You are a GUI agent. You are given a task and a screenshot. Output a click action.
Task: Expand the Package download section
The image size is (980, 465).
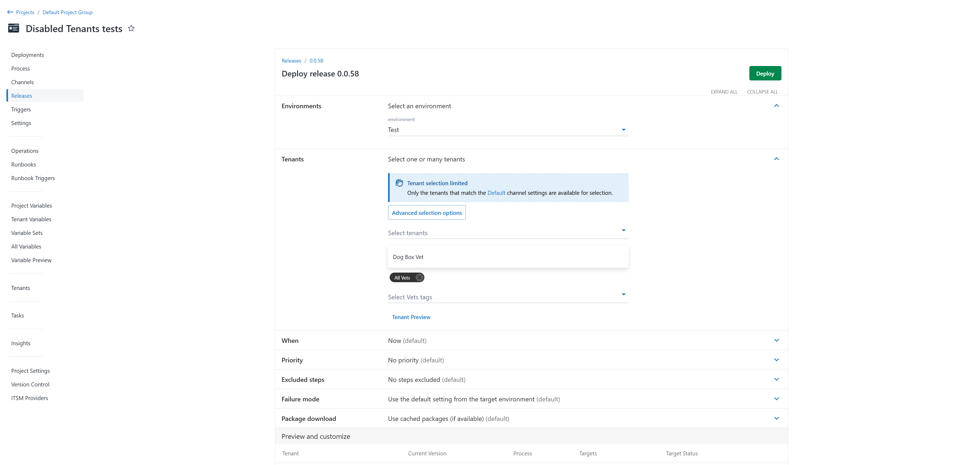click(776, 418)
